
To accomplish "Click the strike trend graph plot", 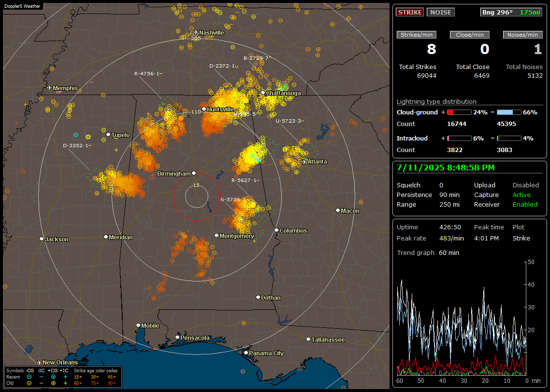I will [461, 318].
